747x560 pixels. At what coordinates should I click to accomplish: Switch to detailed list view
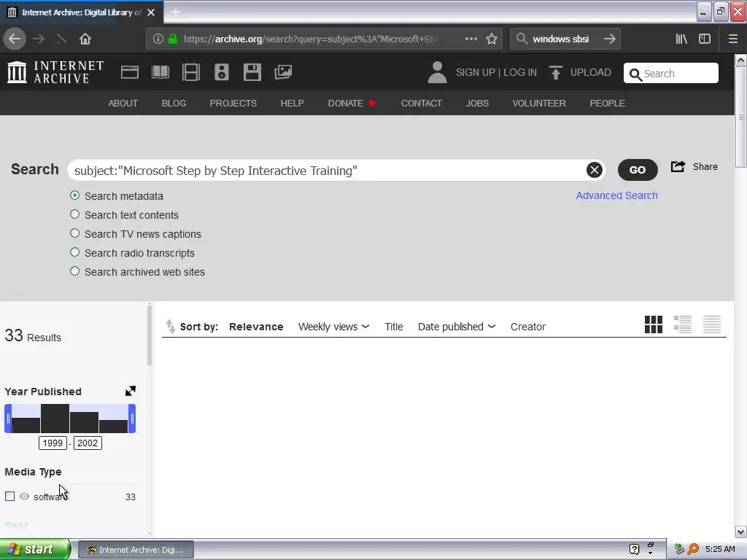(x=683, y=324)
